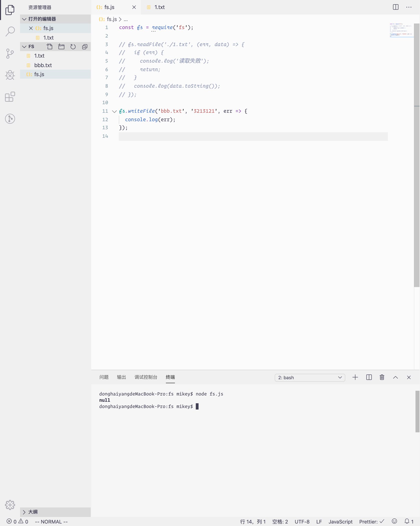Screen dimensions: 420x526
Task: Click 'require' on code line 1
Action: click(x=162, y=27)
